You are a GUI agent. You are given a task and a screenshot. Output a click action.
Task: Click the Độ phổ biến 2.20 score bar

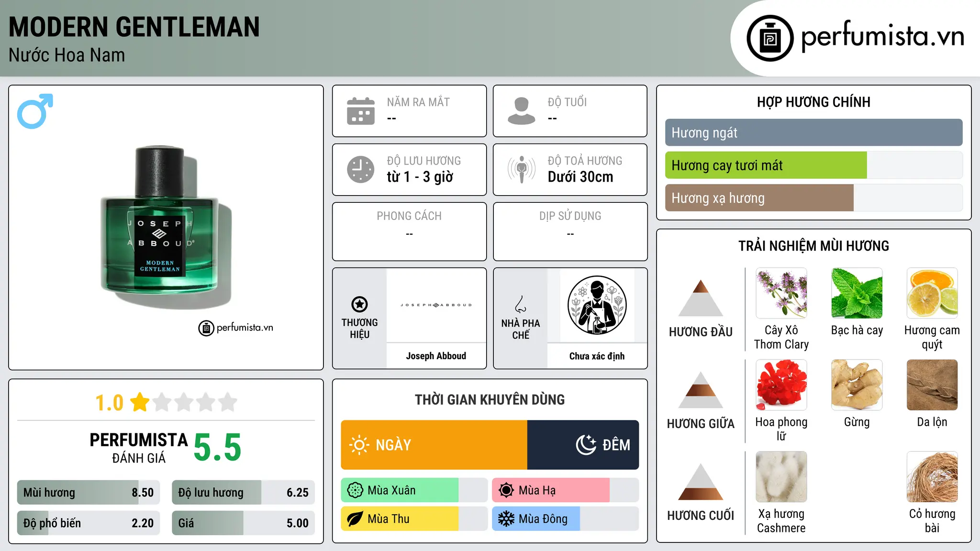pyautogui.click(x=89, y=523)
